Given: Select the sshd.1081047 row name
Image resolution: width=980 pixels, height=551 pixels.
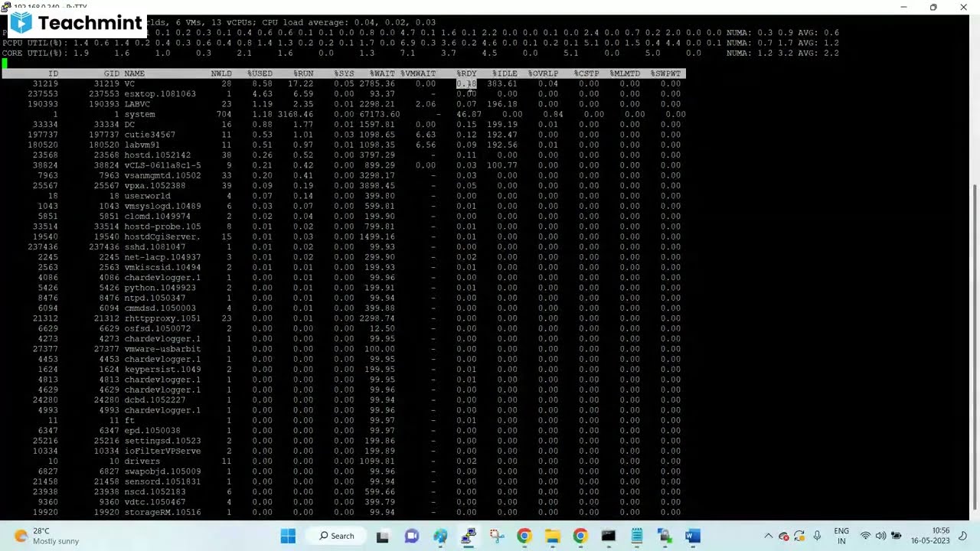Looking at the screenshot, I should coord(155,247).
